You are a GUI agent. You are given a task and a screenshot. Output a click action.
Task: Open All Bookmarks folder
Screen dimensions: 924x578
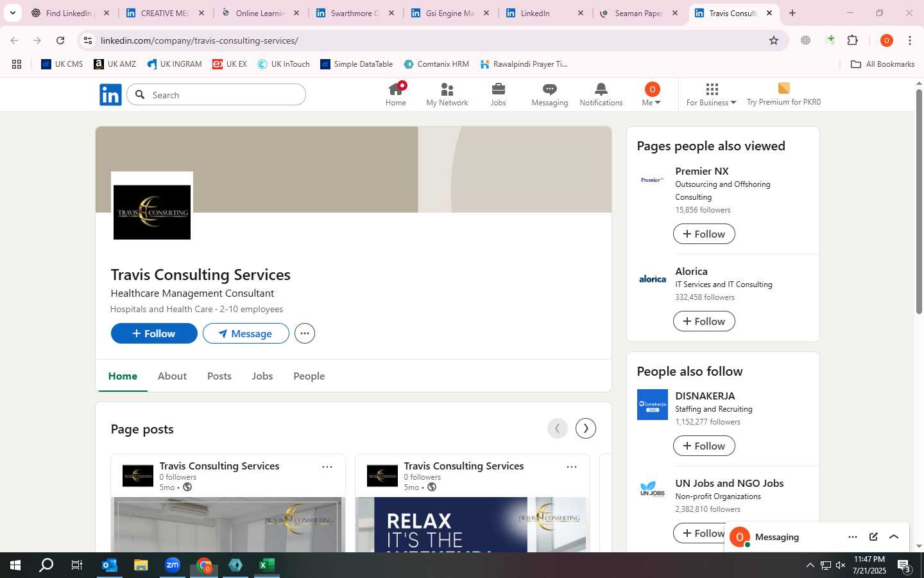pos(882,64)
